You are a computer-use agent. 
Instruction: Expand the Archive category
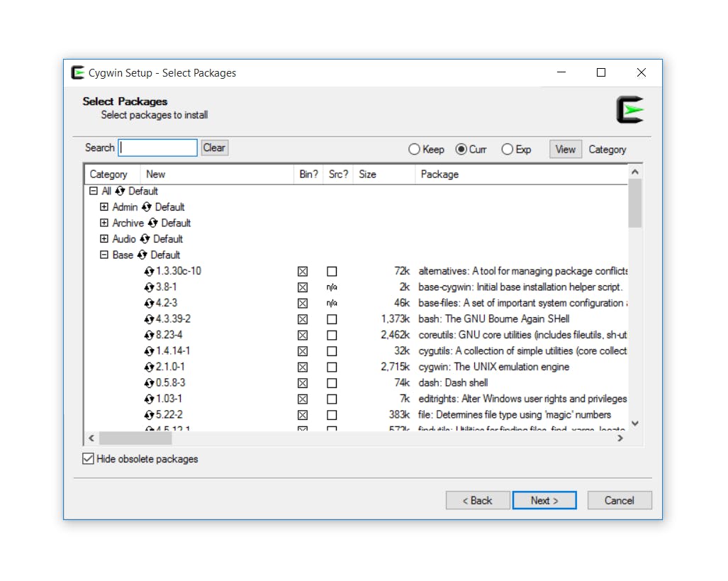click(104, 223)
